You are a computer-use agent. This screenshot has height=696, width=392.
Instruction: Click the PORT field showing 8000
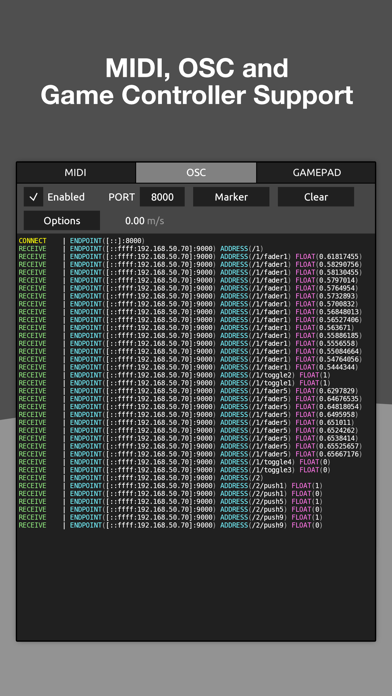click(162, 197)
